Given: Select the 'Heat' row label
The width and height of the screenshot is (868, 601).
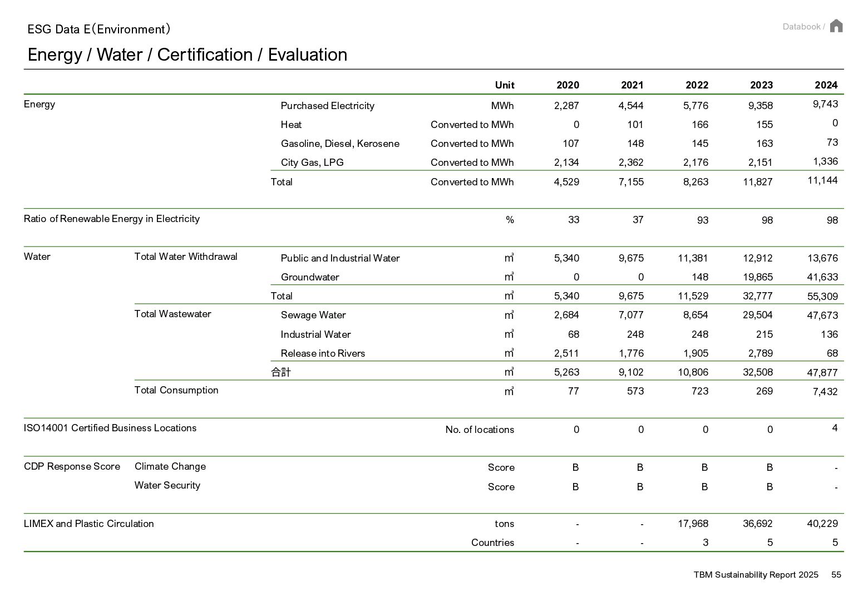Looking at the screenshot, I should coord(291,125).
